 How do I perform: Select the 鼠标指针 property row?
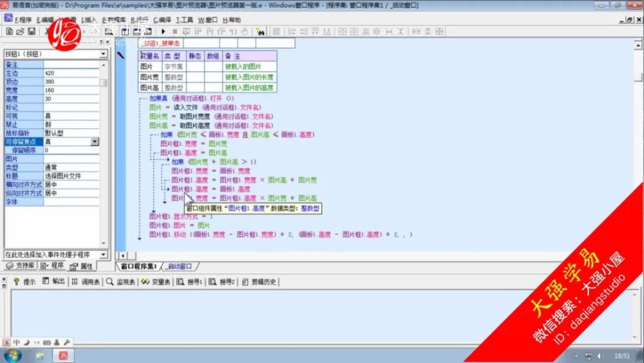[x=52, y=133]
